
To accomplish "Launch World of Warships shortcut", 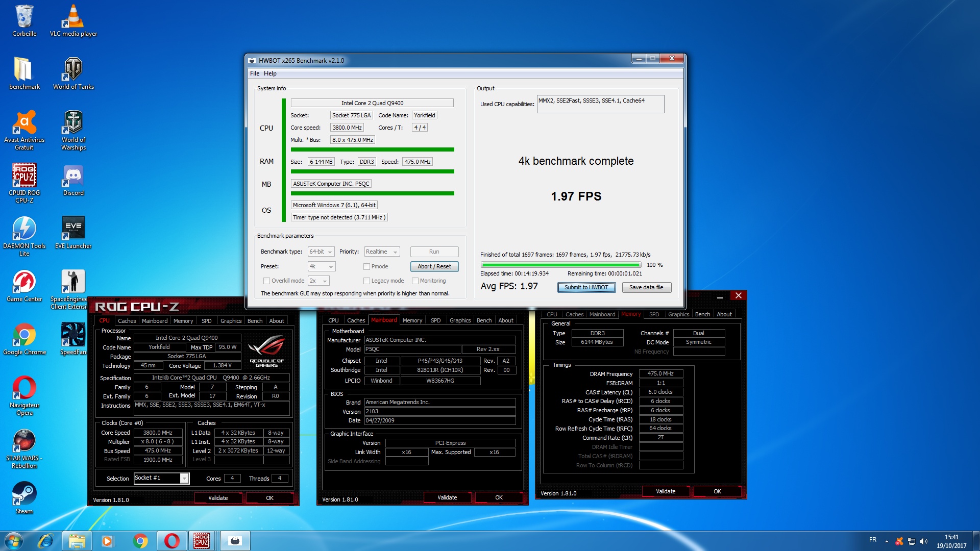I will [73, 130].
